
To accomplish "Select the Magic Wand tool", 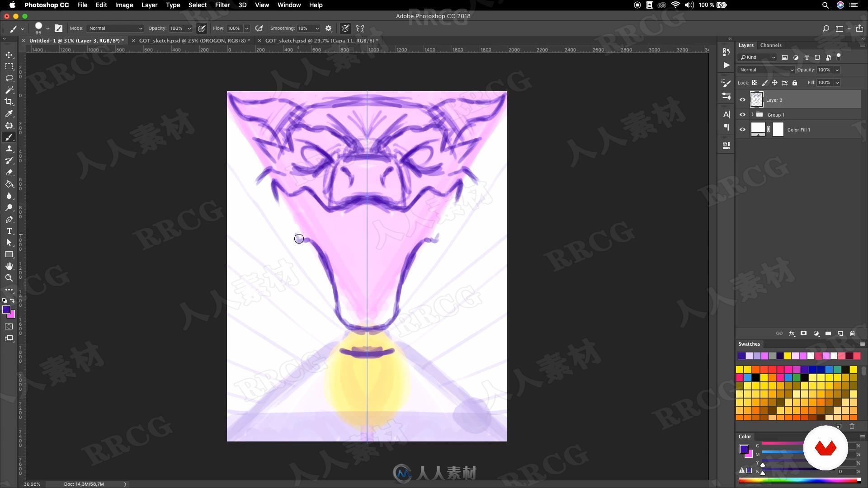I will [9, 89].
